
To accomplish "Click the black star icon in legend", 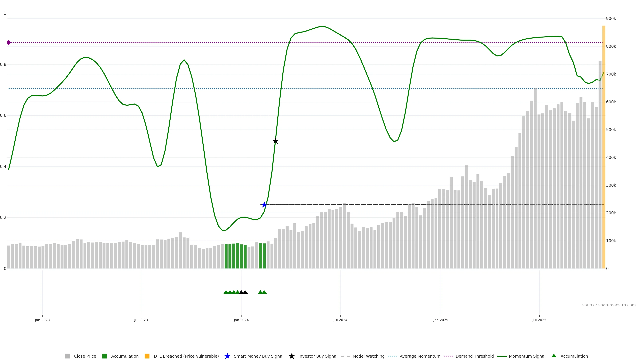I will (x=291, y=356).
